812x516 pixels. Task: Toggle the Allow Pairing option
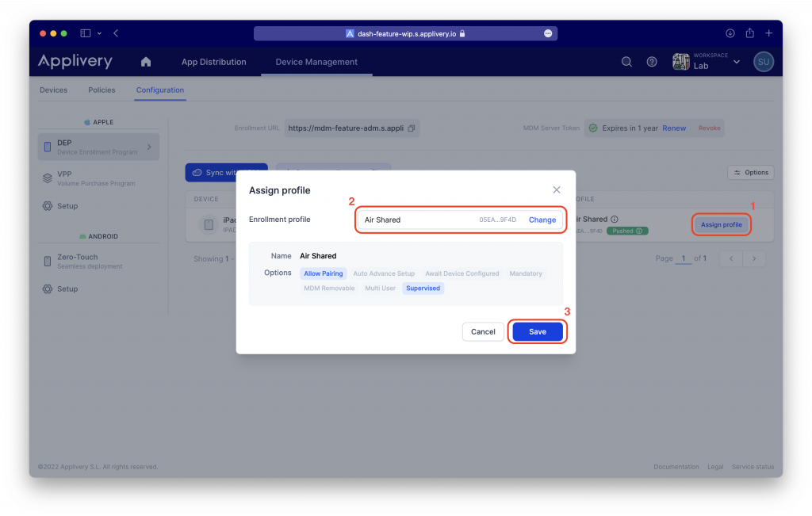pyautogui.click(x=324, y=273)
